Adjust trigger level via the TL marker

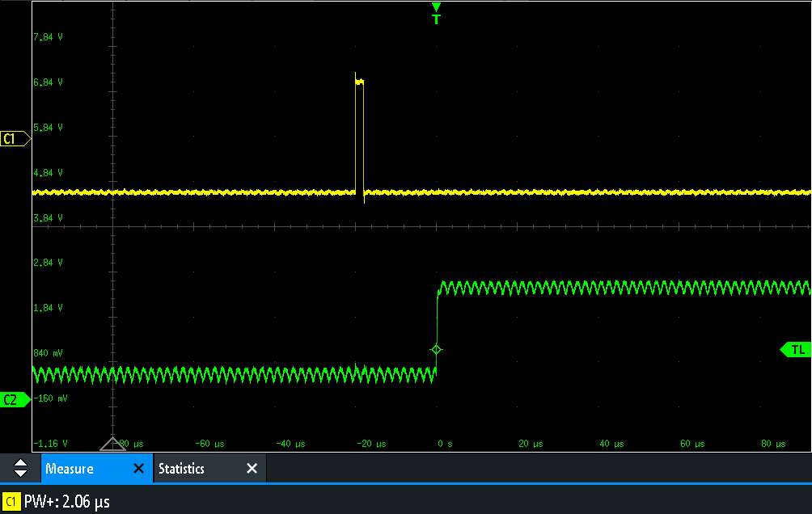[x=797, y=349]
